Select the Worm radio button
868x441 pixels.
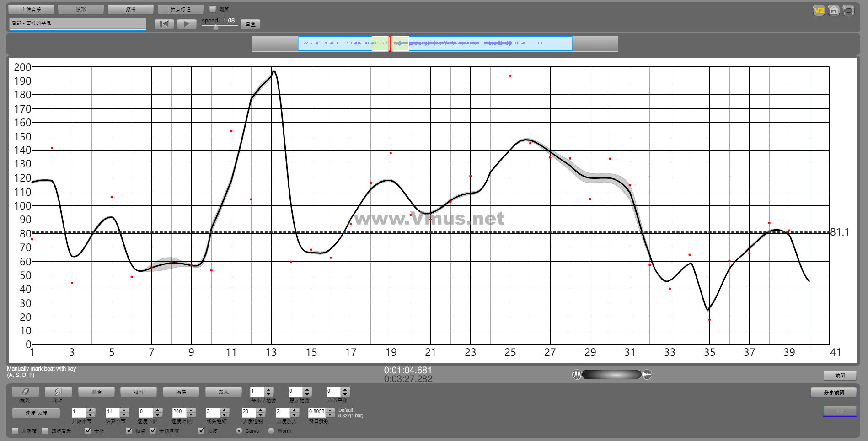pyautogui.click(x=271, y=430)
